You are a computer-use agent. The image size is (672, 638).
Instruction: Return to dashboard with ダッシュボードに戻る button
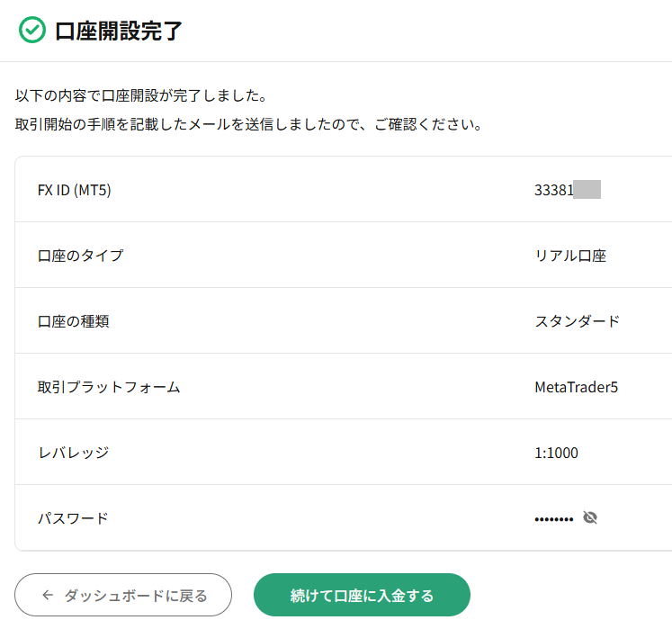point(123,595)
